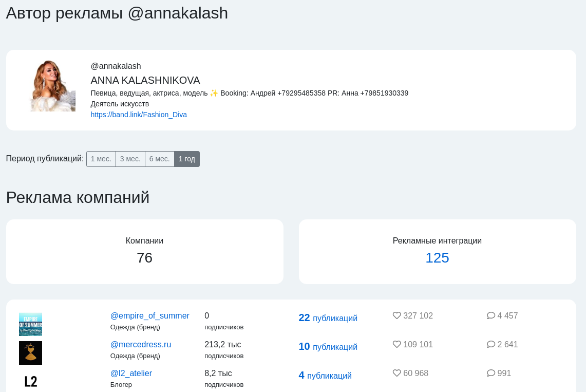The width and height of the screenshot is (586, 392).
Task: Click the comment icon beside 4 457
Action: (x=491, y=315)
